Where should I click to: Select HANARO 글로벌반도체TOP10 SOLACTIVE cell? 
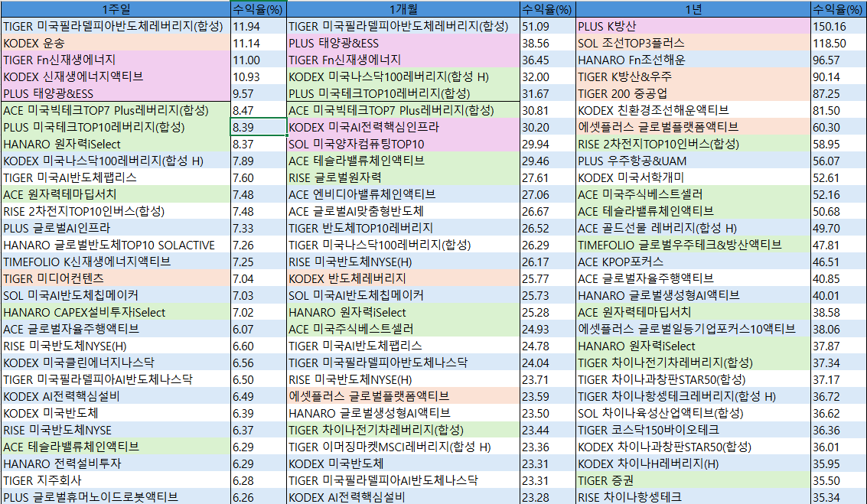pyautogui.click(x=115, y=245)
